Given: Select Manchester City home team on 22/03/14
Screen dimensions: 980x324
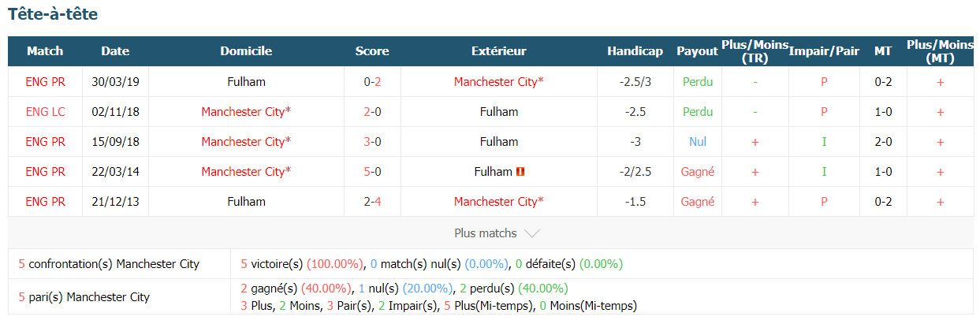Looking at the screenshot, I should (x=246, y=172).
